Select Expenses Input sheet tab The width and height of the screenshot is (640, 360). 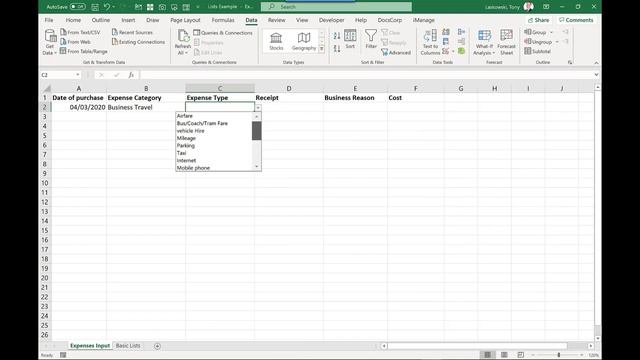coord(90,346)
